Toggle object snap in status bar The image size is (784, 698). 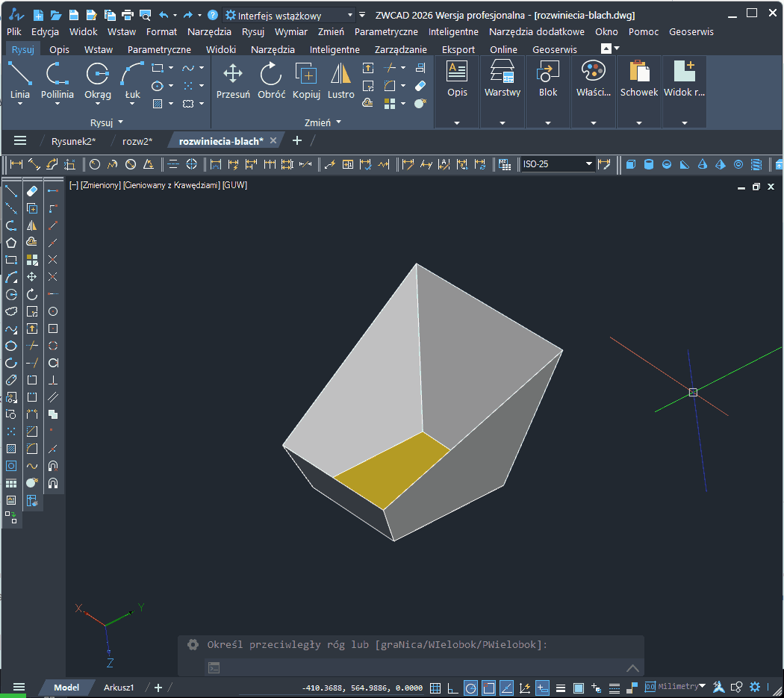(488, 688)
